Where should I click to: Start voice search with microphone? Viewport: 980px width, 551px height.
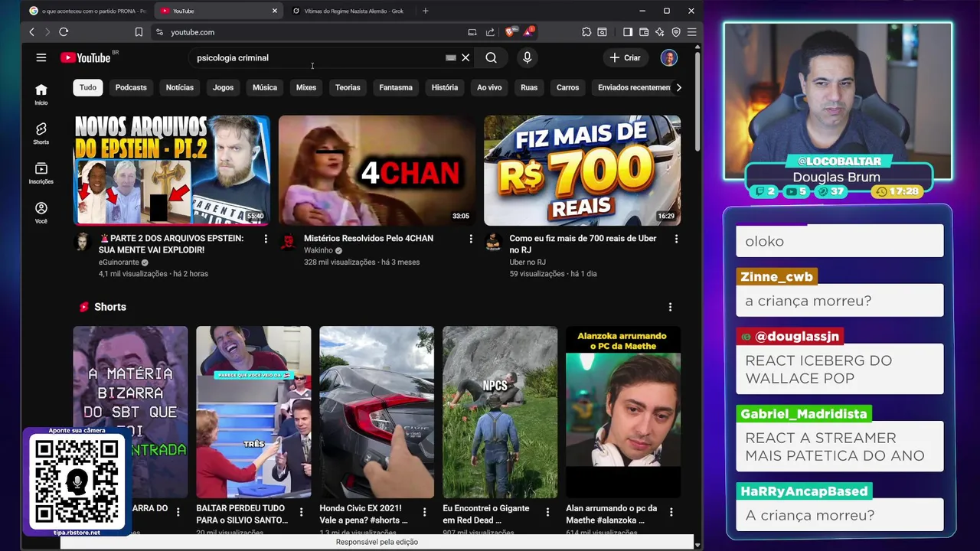tap(527, 57)
